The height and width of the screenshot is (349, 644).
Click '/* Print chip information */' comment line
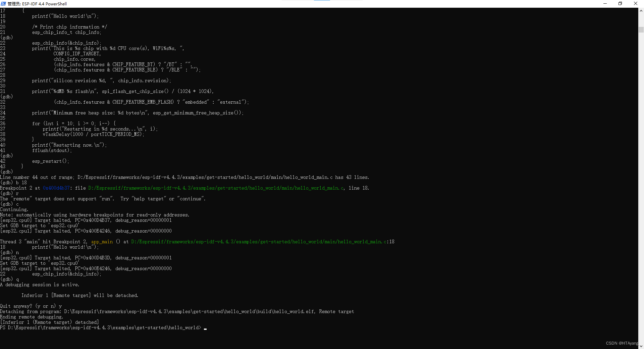click(x=70, y=27)
